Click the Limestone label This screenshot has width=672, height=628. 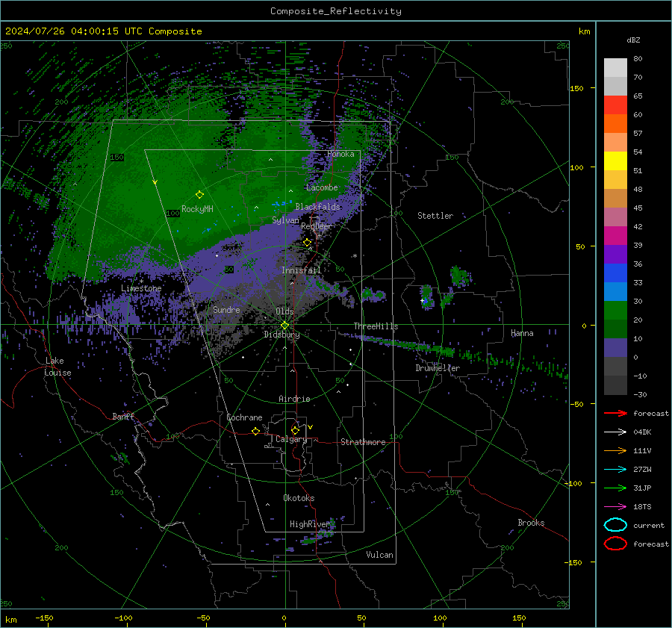point(141,288)
